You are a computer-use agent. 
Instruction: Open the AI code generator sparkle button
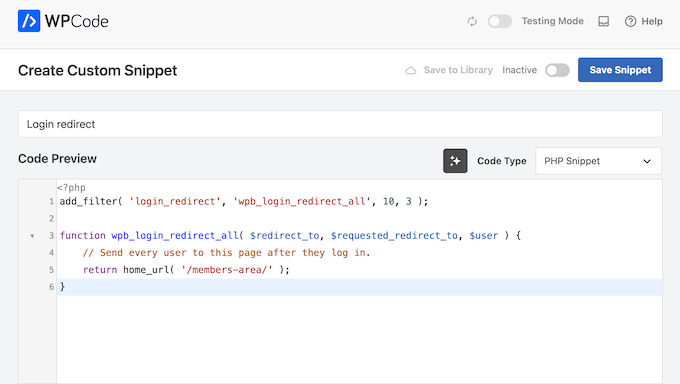point(455,161)
